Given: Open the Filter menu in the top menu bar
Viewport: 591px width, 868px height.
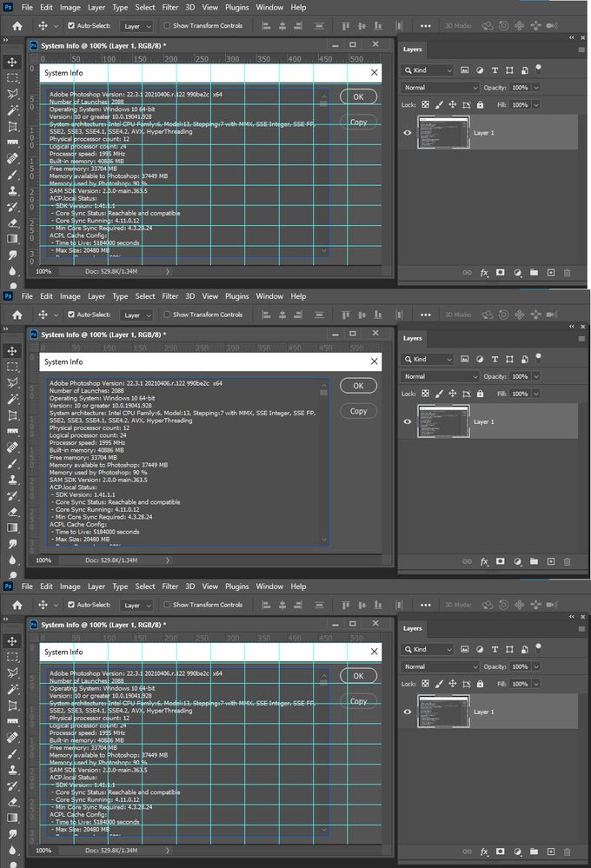Looking at the screenshot, I should click(x=170, y=7).
